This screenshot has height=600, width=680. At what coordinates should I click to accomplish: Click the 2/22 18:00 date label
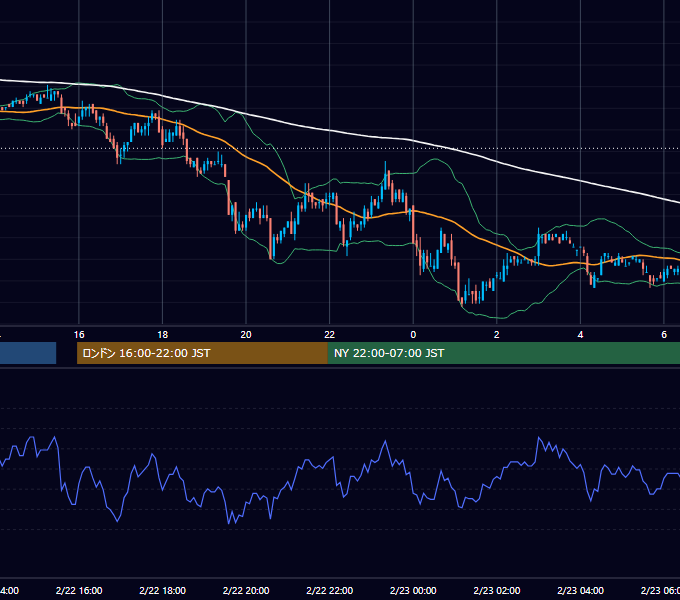tap(163, 590)
